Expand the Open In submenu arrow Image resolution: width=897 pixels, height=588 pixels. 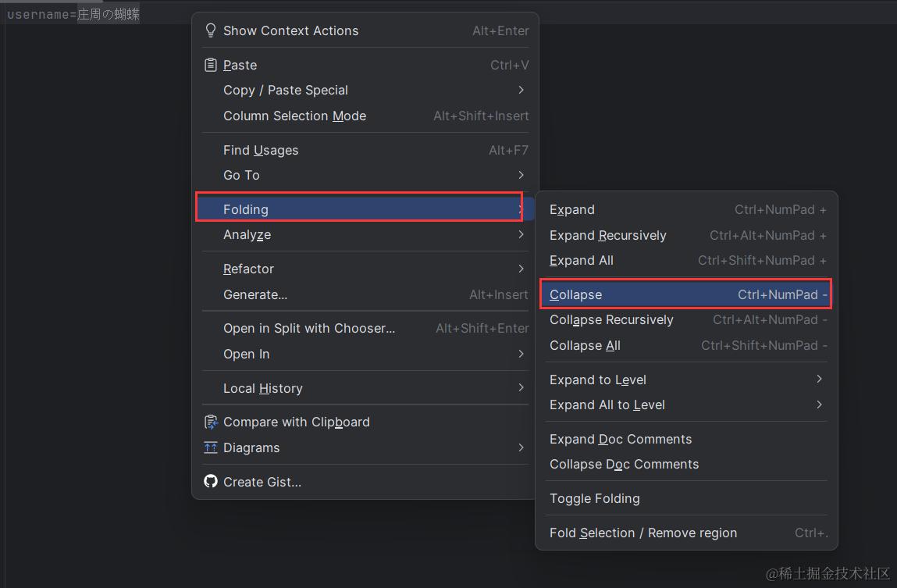[521, 354]
